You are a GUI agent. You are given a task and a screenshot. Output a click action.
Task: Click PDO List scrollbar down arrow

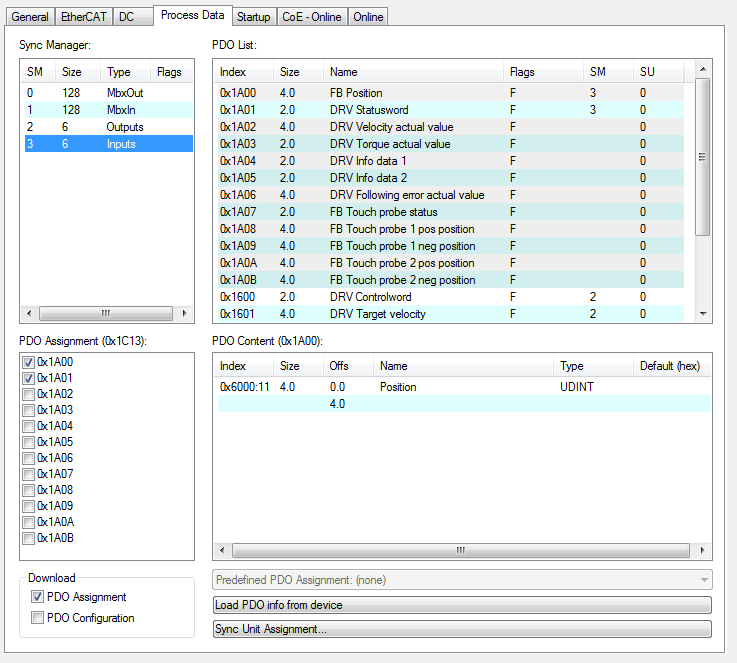click(703, 314)
